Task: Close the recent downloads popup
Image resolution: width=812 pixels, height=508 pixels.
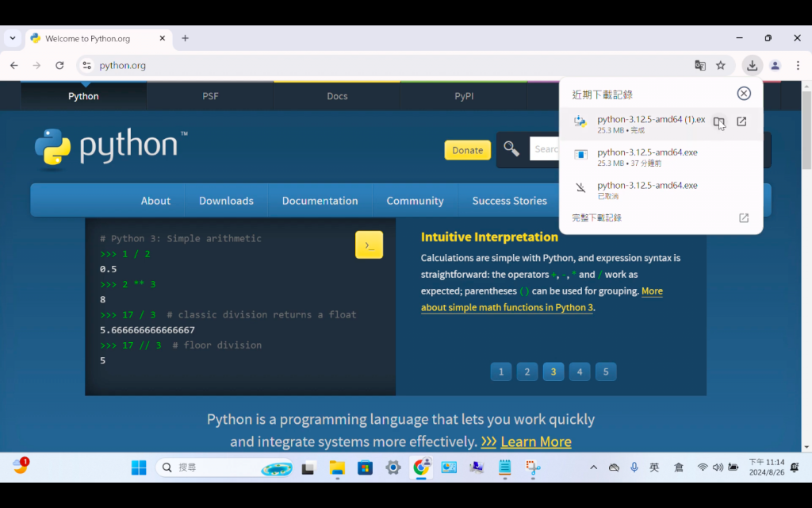Action: click(x=744, y=94)
